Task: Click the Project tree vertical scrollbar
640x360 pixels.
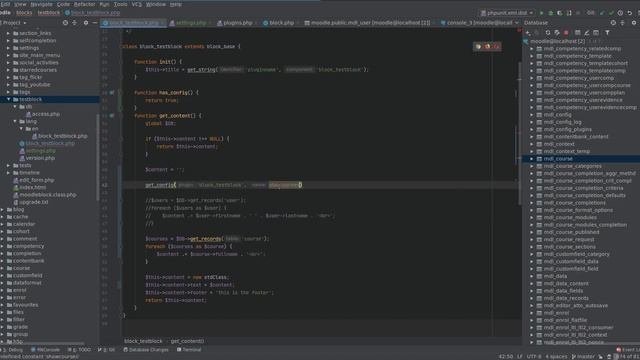Action: point(98,157)
